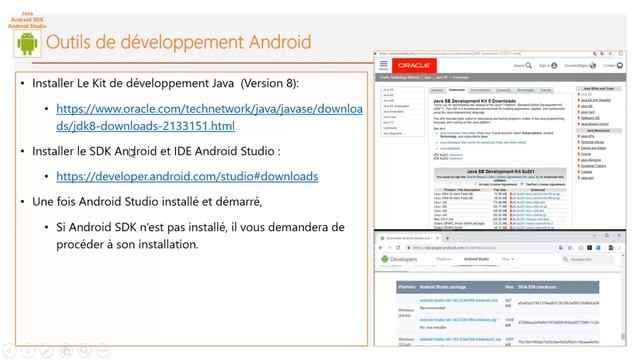Click the black extension icon in Chrome toolbar
Viewport: 640px width, 360px height.
tap(589, 248)
